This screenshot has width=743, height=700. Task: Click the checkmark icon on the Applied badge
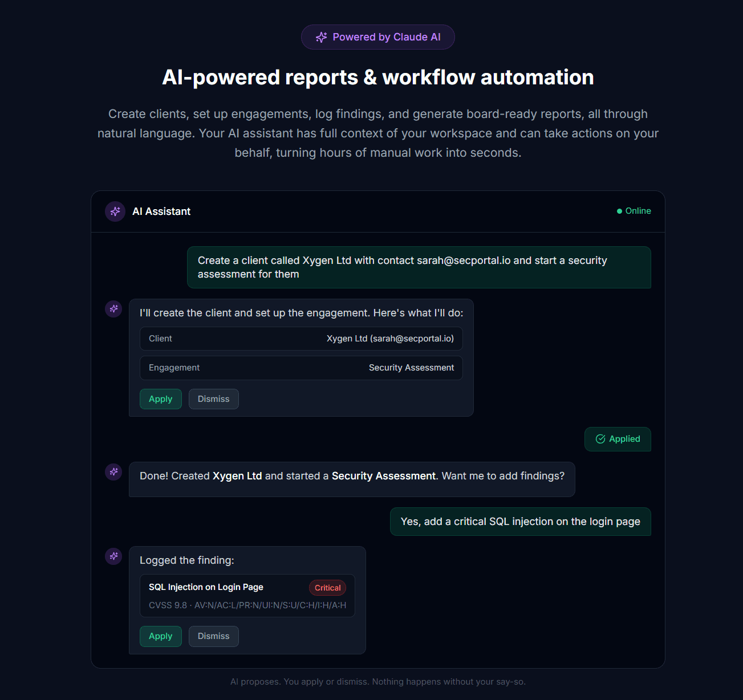[600, 439]
